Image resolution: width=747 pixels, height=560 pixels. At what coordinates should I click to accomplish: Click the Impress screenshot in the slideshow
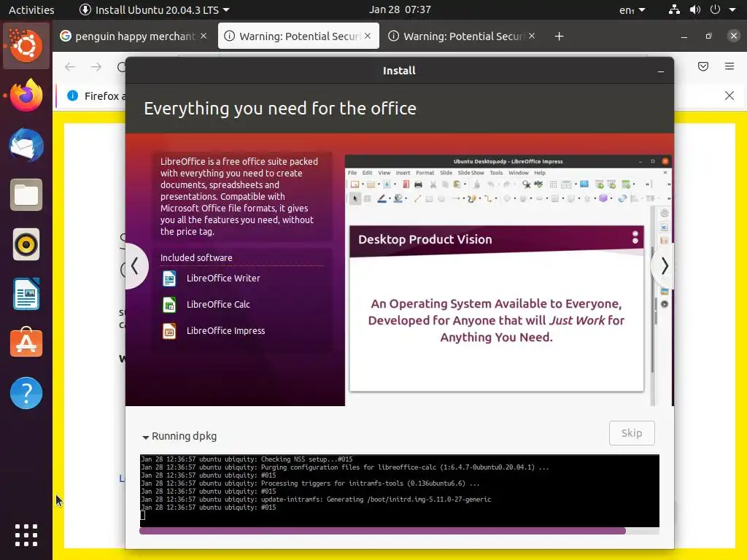[x=508, y=280]
